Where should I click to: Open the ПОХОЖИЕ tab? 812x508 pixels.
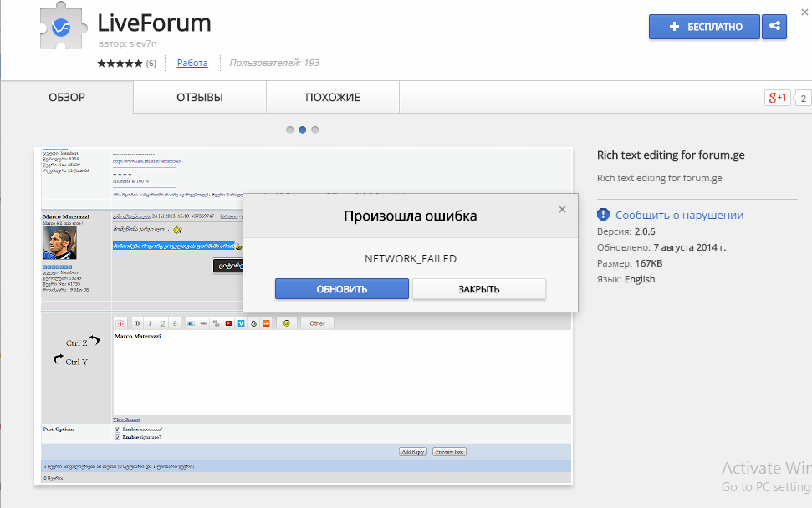(x=332, y=98)
